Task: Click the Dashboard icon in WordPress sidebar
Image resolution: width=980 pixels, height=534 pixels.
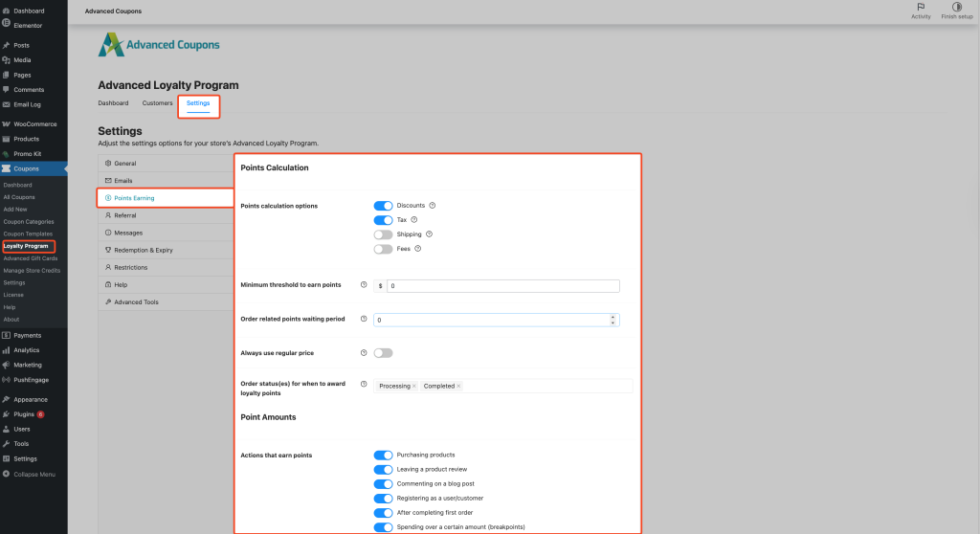Action: [7, 11]
